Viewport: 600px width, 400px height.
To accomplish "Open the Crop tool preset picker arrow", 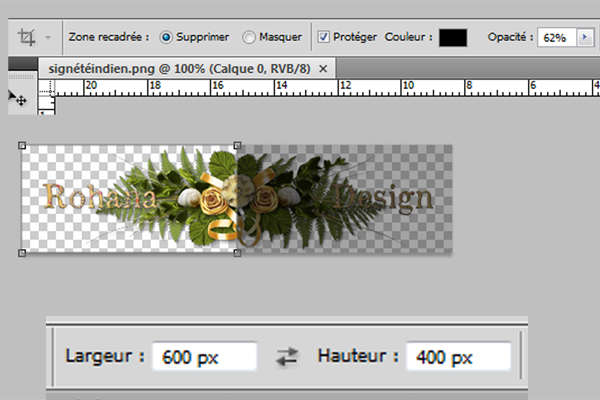I will 48,38.
